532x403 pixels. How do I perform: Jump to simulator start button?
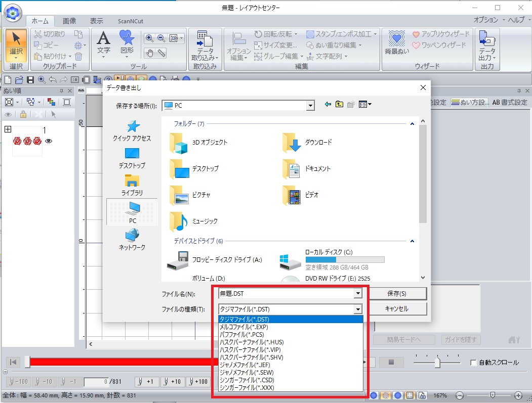13,362
